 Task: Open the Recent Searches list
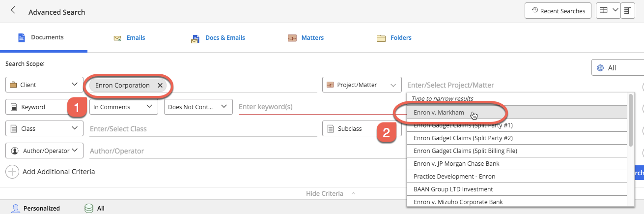558,11
